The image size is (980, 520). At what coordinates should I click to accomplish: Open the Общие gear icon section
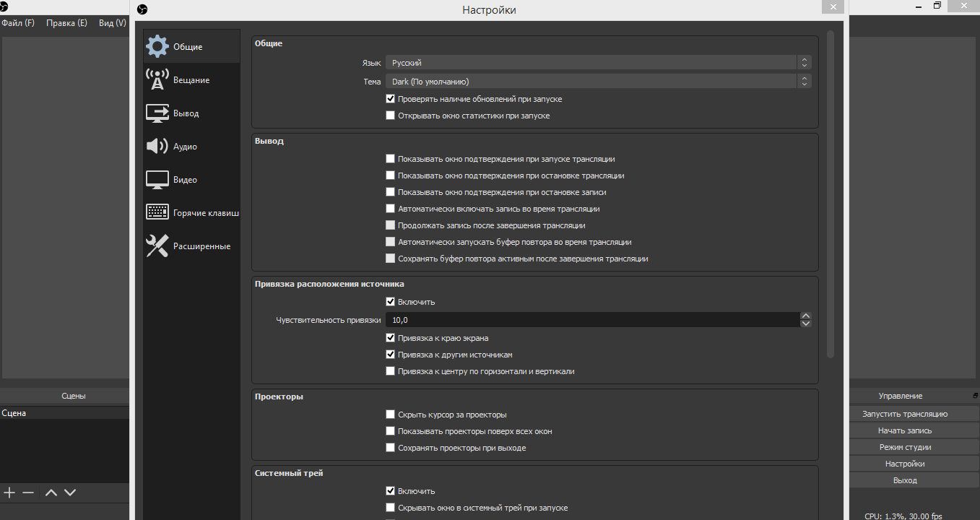[157, 47]
